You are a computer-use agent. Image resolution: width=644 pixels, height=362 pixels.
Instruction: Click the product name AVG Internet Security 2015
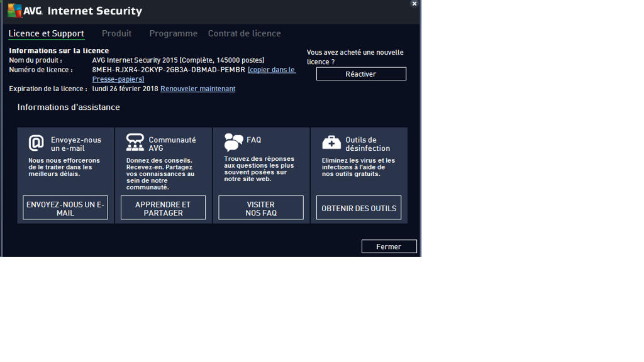tap(178, 60)
